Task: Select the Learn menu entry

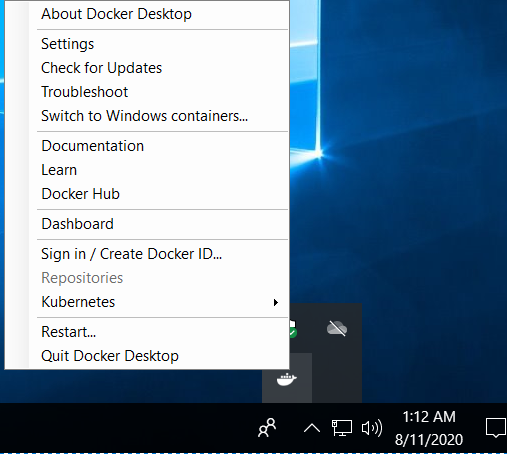Action: point(147,170)
